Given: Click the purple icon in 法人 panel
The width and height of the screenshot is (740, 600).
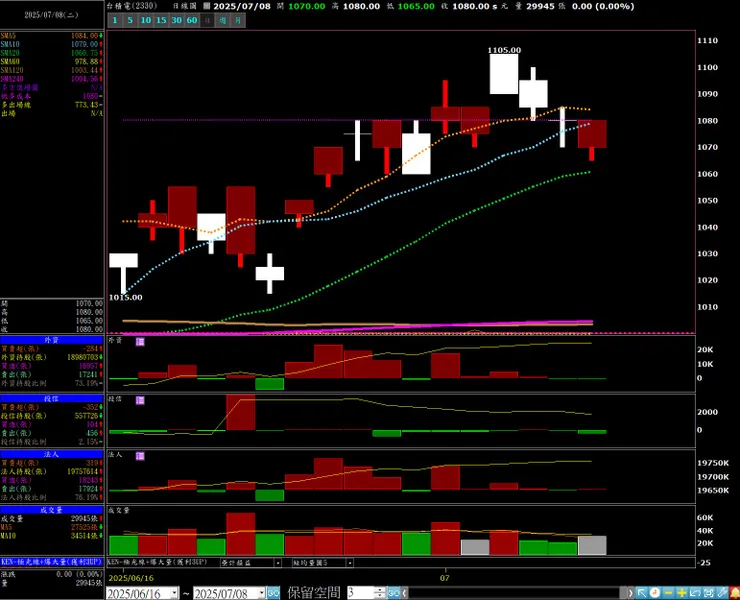Looking at the screenshot, I should (x=140, y=456).
